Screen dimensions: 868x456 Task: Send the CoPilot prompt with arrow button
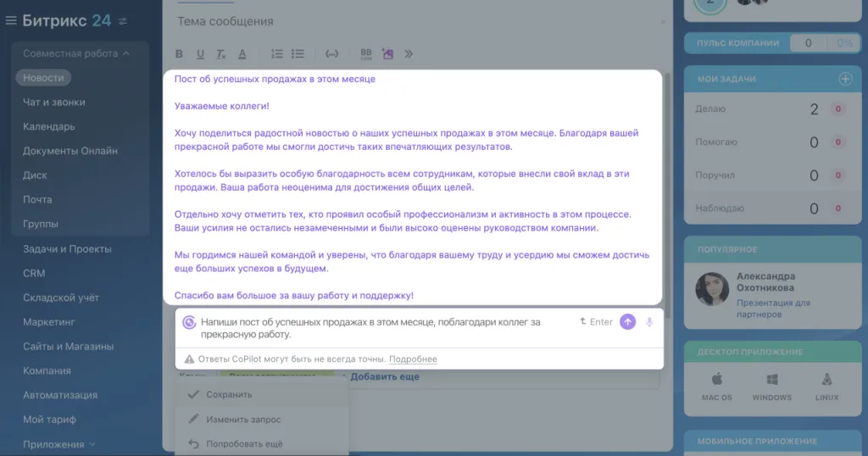pyautogui.click(x=627, y=322)
